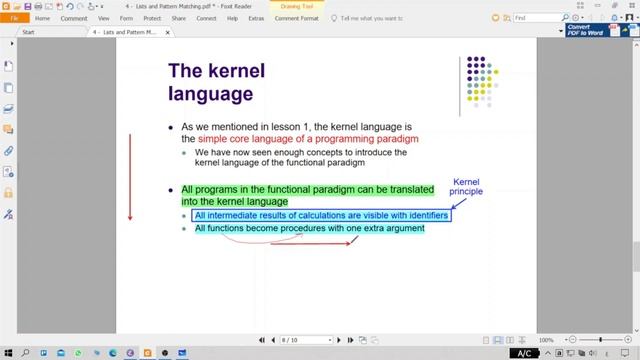Jump to the last page
The height and width of the screenshot is (360, 640).
coord(350,340)
